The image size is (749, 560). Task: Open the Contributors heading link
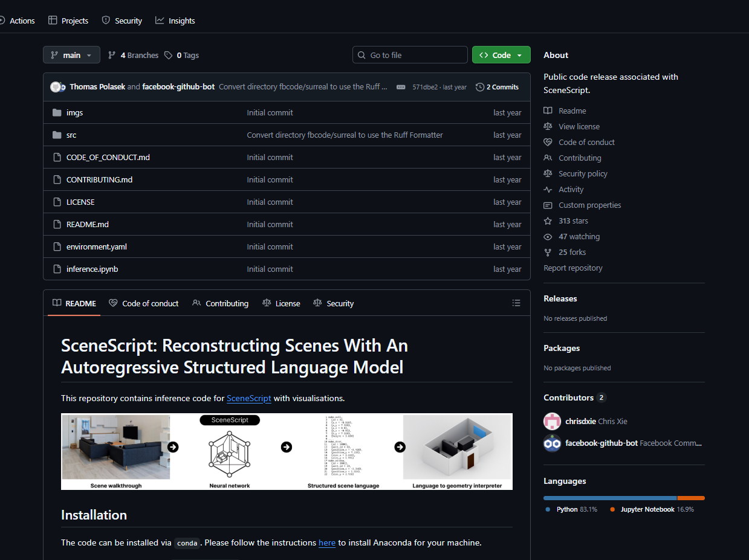coord(574,397)
